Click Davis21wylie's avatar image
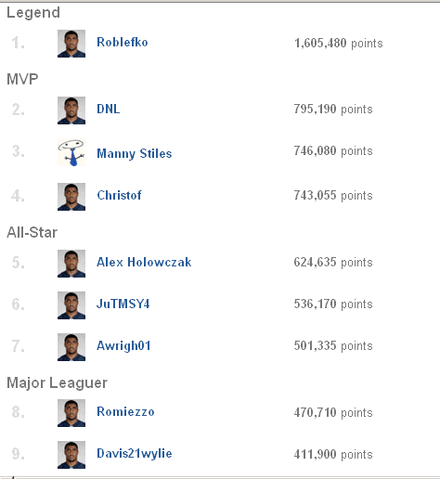The image size is (440, 479). pos(71,455)
